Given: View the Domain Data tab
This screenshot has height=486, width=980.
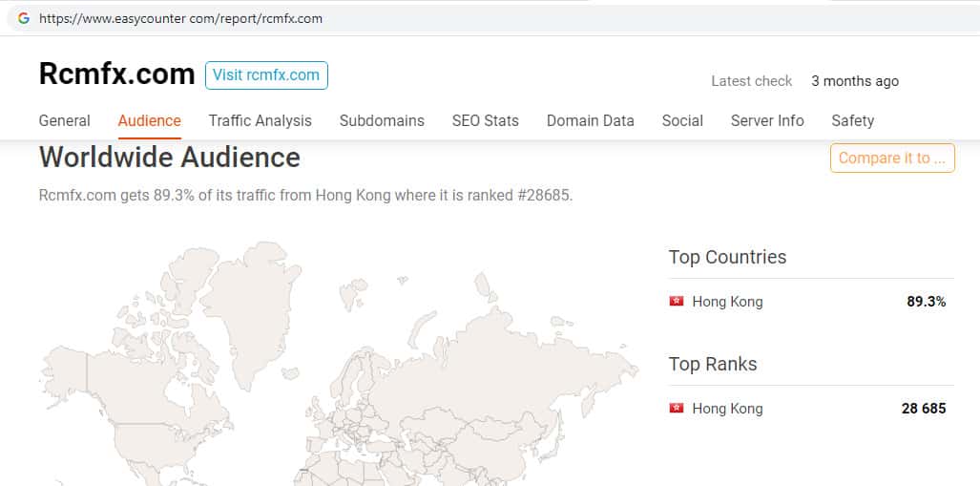Looking at the screenshot, I should tap(591, 120).
